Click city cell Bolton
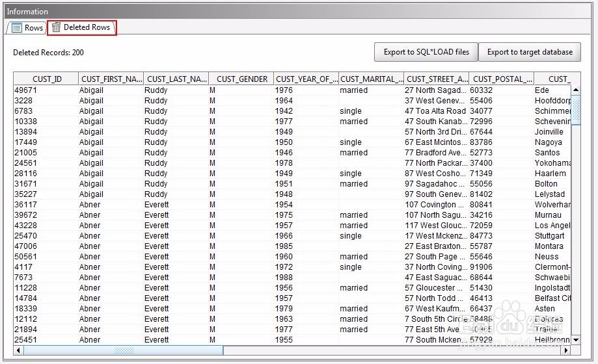598x364 pixels. (552, 184)
